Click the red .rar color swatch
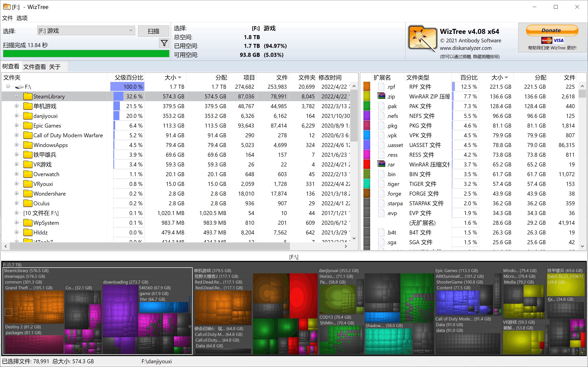 pyautogui.click(x=367, y=164)
